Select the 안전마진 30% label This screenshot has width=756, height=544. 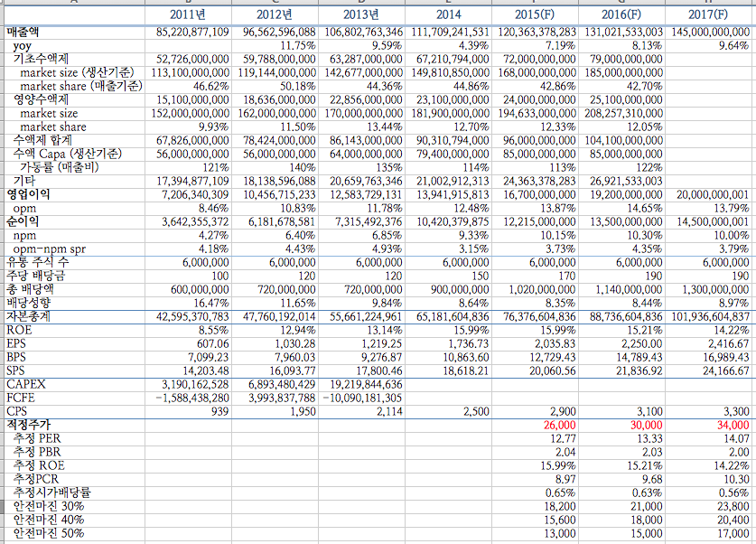coord(48,506)
